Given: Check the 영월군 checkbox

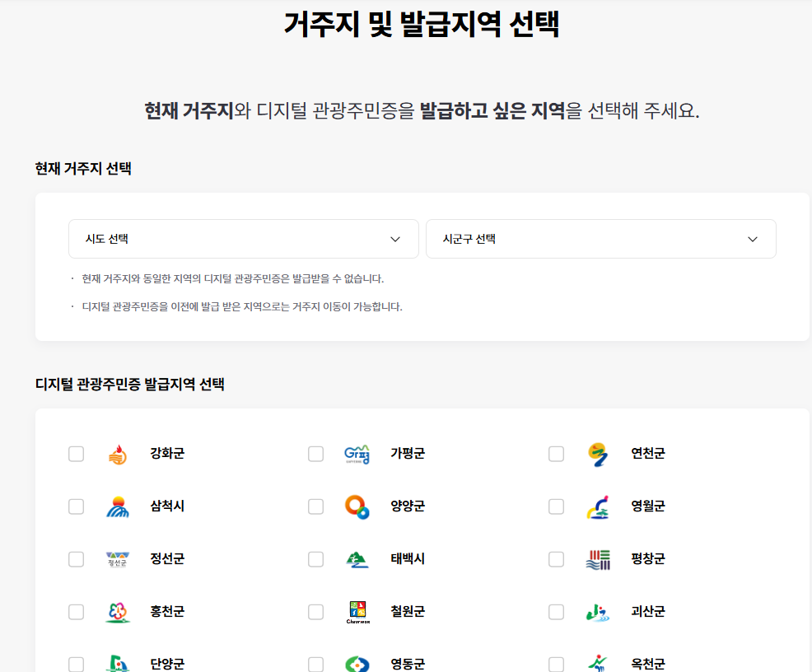Looking at the screenshot, I should click(556, 506).
